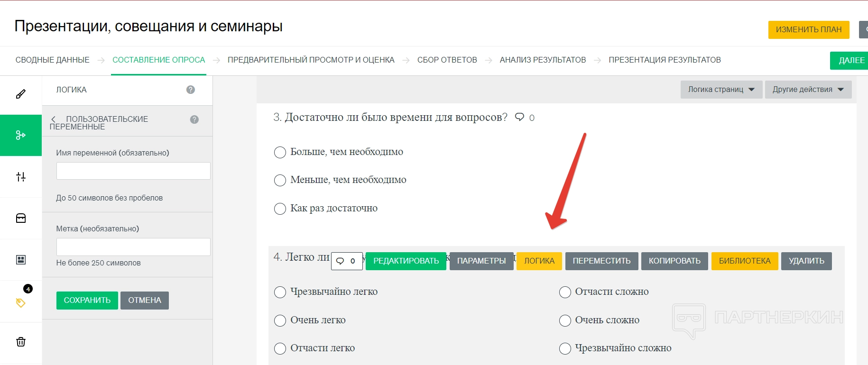868x365 pixels.
Task: Open "Другие действия" dropdown menu
Action: 808,90
